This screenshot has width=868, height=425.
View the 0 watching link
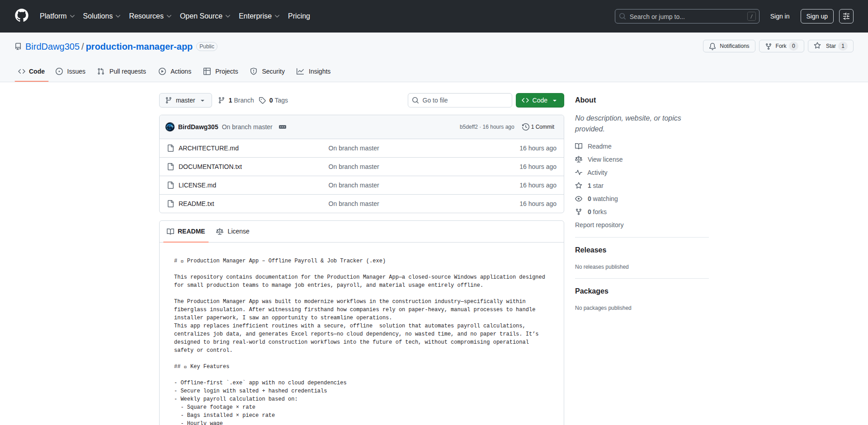[597, 199]
